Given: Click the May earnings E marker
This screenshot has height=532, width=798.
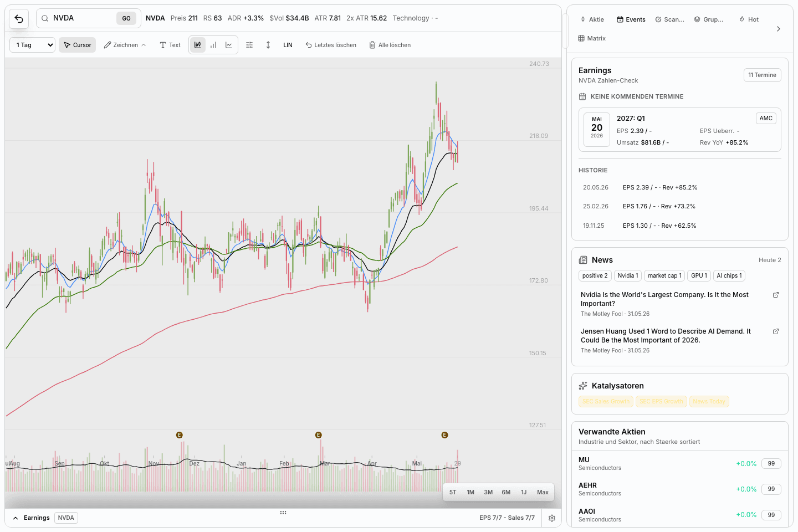Looking at the screenshot, I should pyautogui.click(x=444, y=435).
